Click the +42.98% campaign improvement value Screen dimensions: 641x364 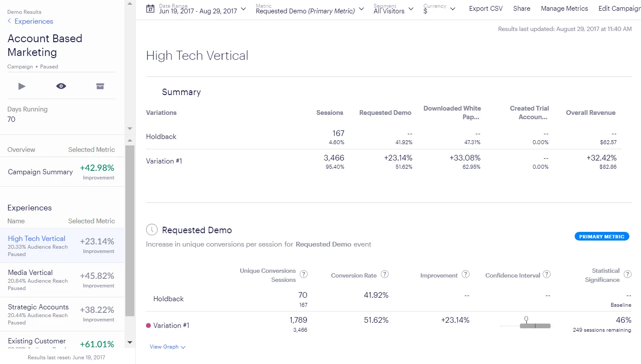pos(97,168)
